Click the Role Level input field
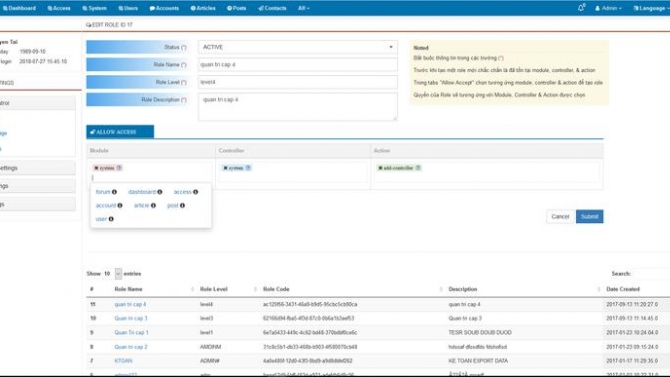 297,82
